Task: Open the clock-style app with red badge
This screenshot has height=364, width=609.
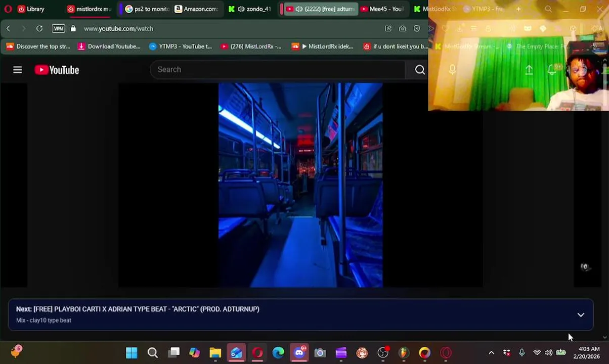Action: pyautogui.click(x=383, y=352)
